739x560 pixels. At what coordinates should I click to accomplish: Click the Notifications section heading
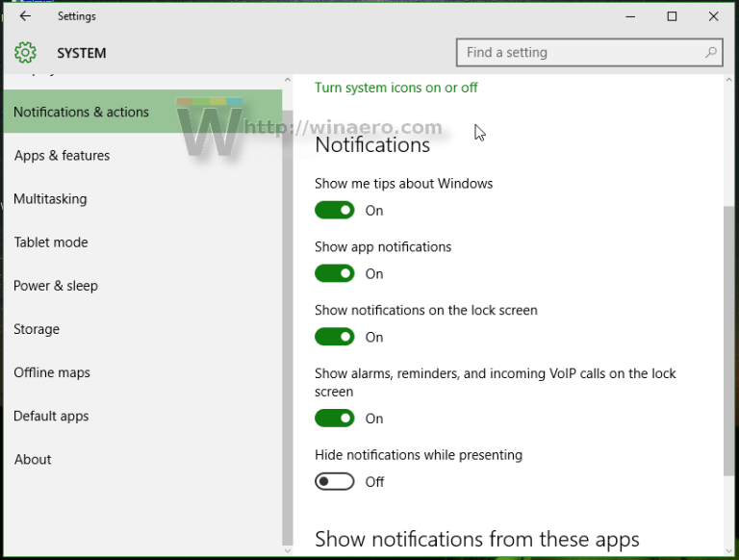(x=372, y=144)
